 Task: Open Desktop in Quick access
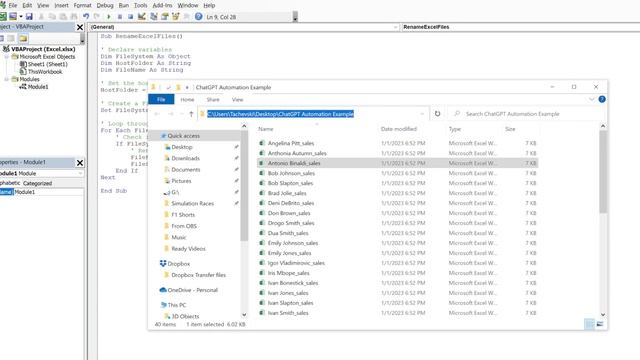(x=182, y=147)
